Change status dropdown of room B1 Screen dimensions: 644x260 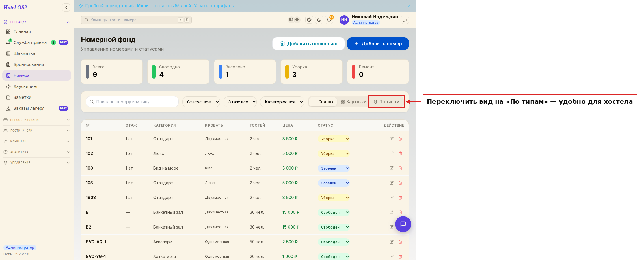(x=334, y=212)
